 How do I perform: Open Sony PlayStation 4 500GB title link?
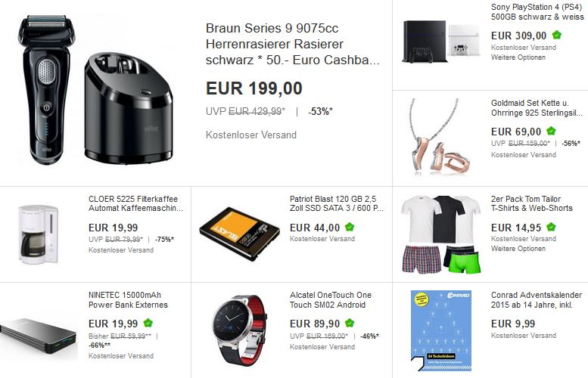tap(537, 11)
